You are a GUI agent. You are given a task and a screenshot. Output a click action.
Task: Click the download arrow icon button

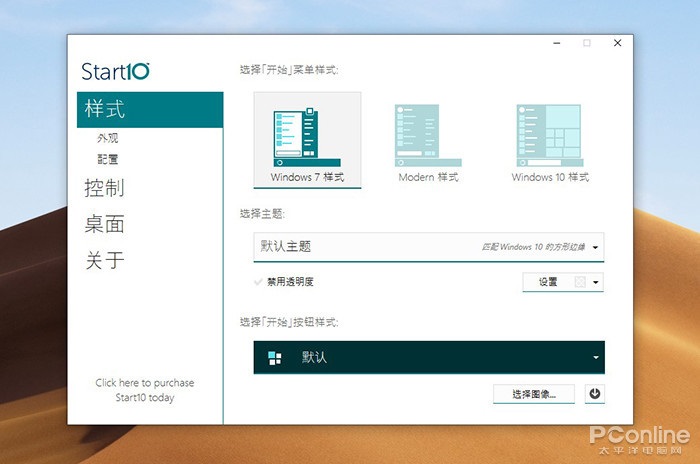[595, 394]
